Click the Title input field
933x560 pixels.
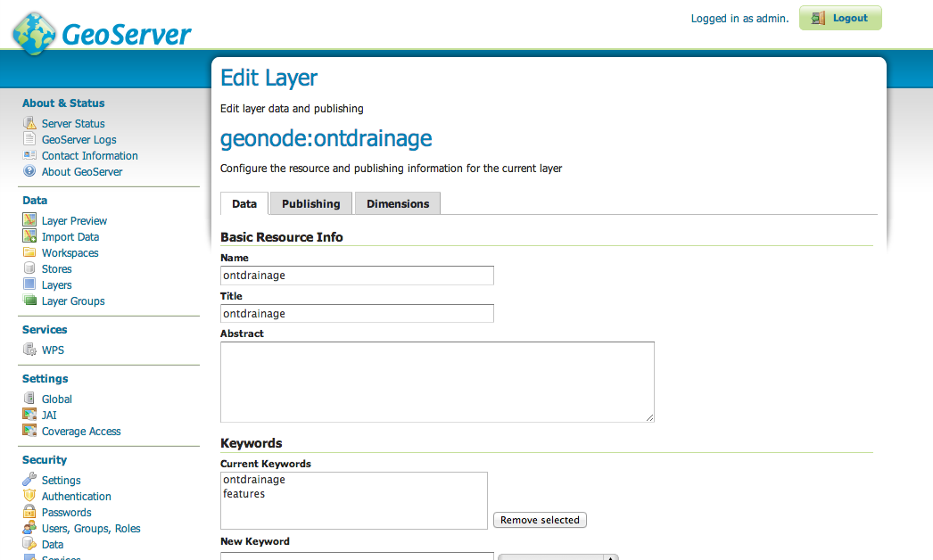click(357, 314)
